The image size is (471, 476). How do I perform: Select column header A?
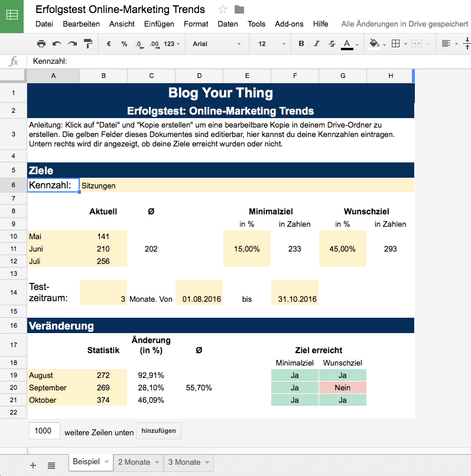point(53,76)
